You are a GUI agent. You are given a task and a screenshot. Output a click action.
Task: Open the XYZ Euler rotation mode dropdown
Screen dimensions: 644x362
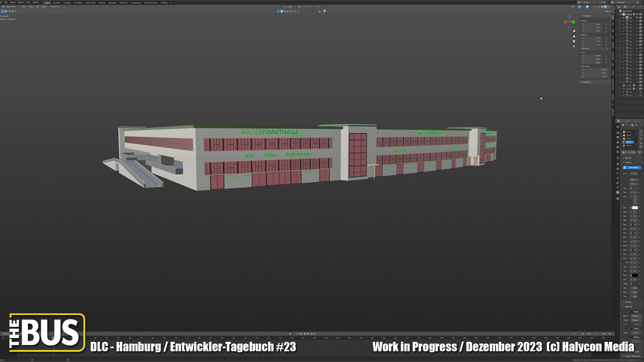pyautogui.click(x=595, y=49)
